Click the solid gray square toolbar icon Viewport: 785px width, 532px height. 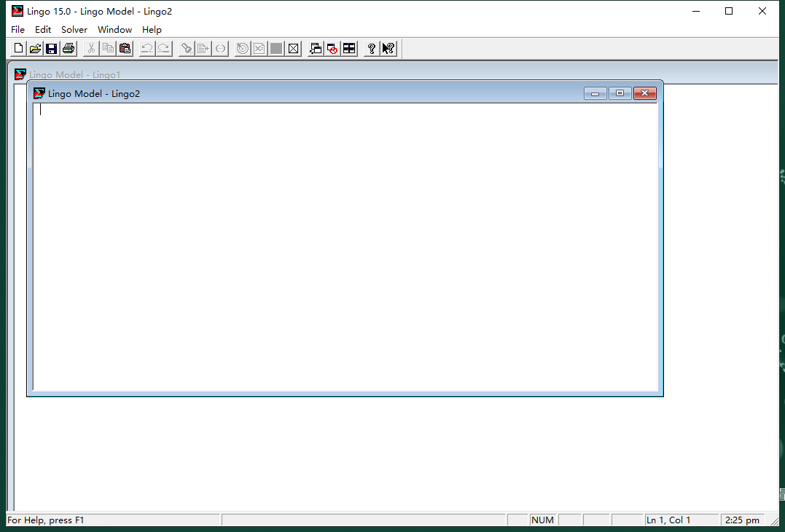coord(276,49)
